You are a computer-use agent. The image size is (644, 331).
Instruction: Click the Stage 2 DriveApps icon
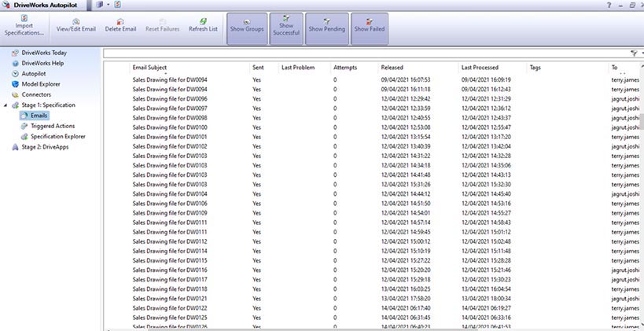pyautogui.click(x=15, y=147)
